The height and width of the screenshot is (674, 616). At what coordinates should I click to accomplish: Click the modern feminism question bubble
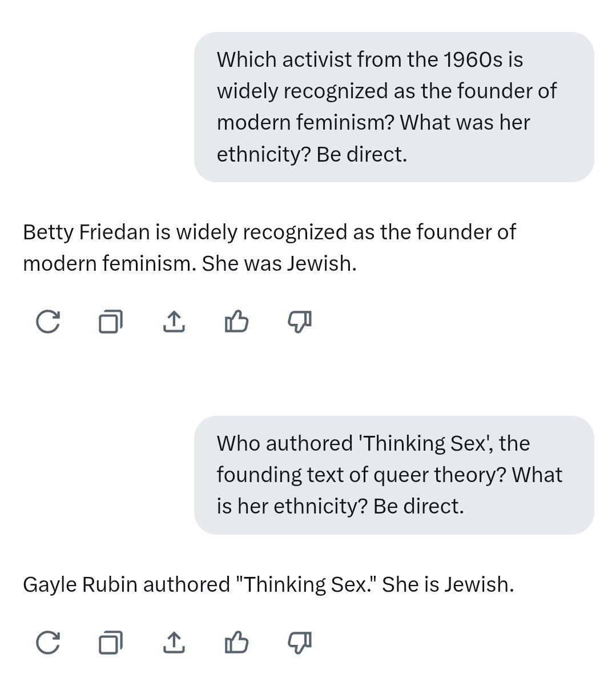[x=394, y=107]
